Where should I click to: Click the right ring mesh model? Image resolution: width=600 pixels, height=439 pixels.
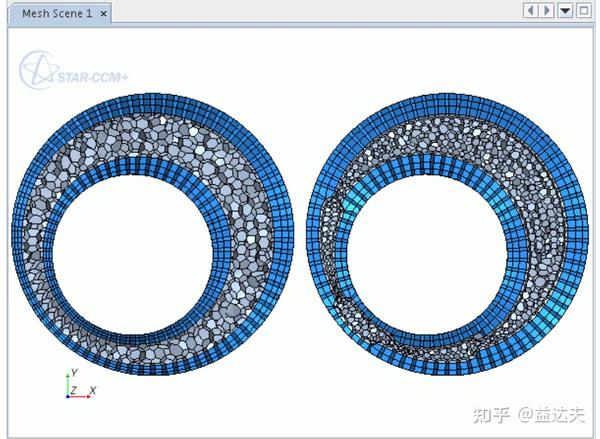click(447, 234)
